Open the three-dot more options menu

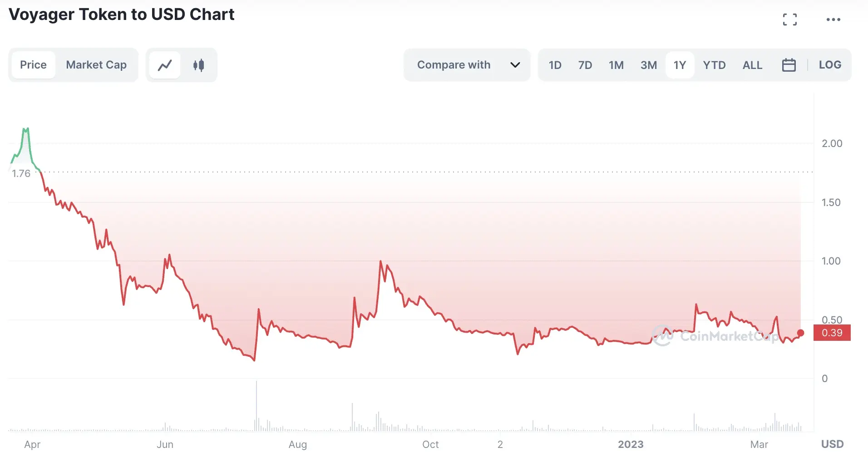tap(833, 20)
